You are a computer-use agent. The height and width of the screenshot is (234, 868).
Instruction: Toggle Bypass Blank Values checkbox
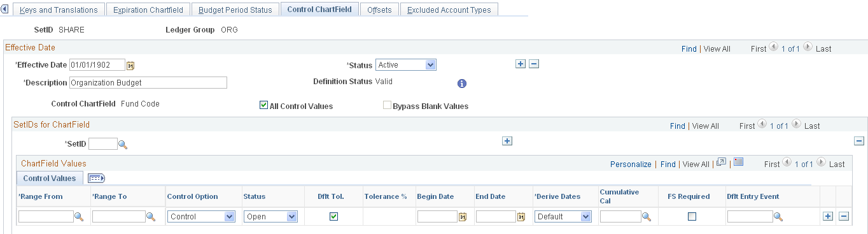point(387,105)
